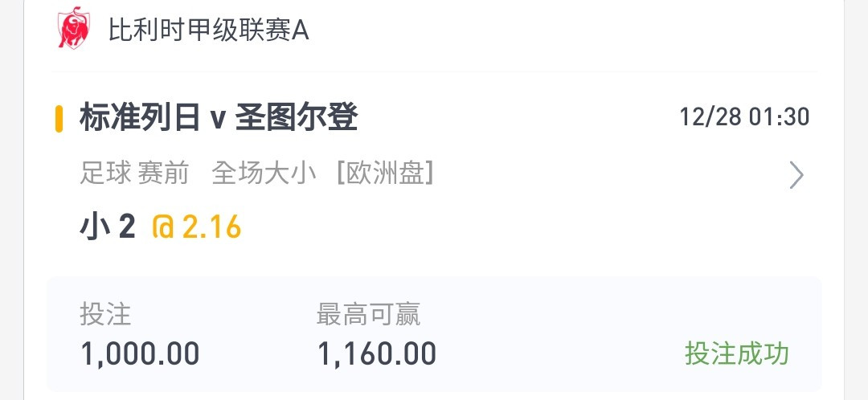Screen dimensions: 868x400
Task: Expand bet details with right chevron arrow
Action: [796, 175]
